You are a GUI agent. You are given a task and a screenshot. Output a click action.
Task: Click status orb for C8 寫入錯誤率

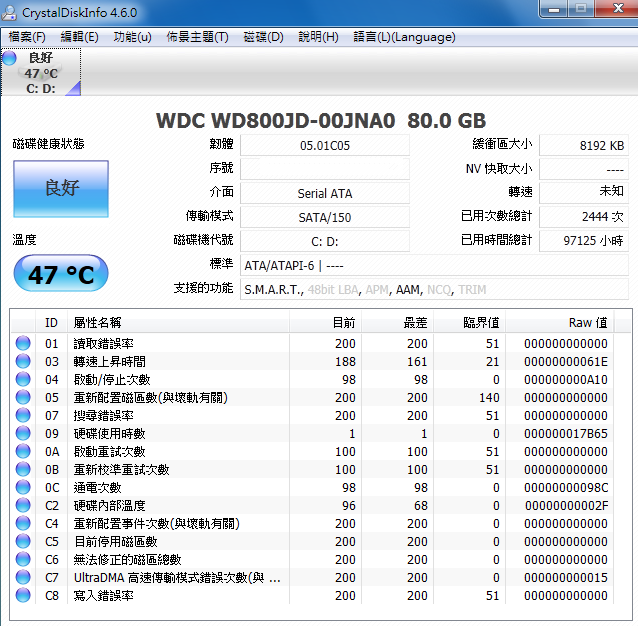23,595
